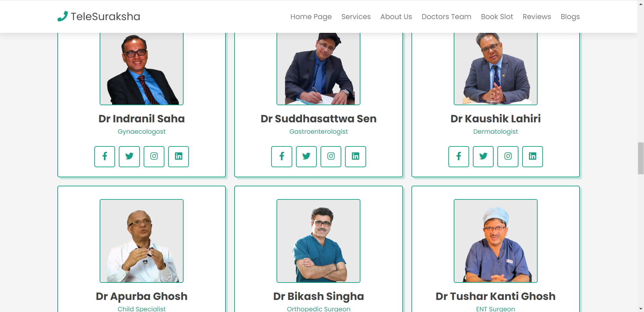The height and width of the screenshot is (312, 644).
Task: Click the TeleSuraksha phone logo
Action: (62, 16)
